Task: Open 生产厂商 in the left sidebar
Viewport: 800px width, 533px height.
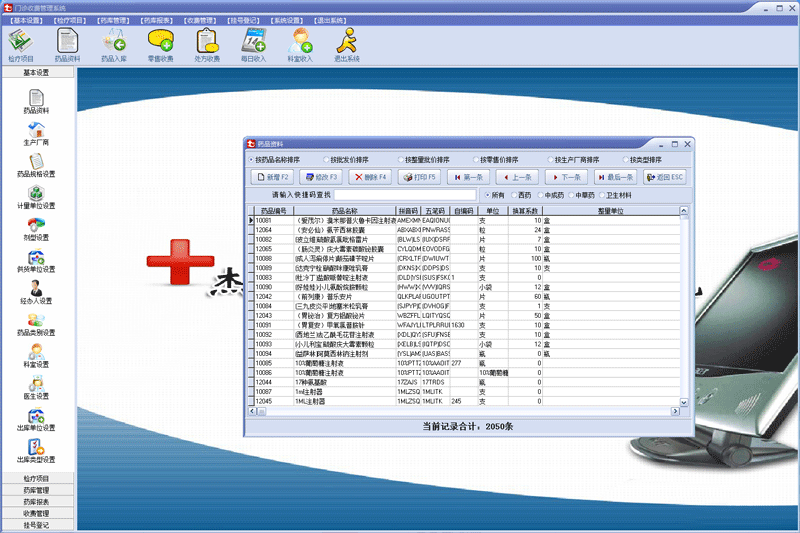Action: coord(36,134)
